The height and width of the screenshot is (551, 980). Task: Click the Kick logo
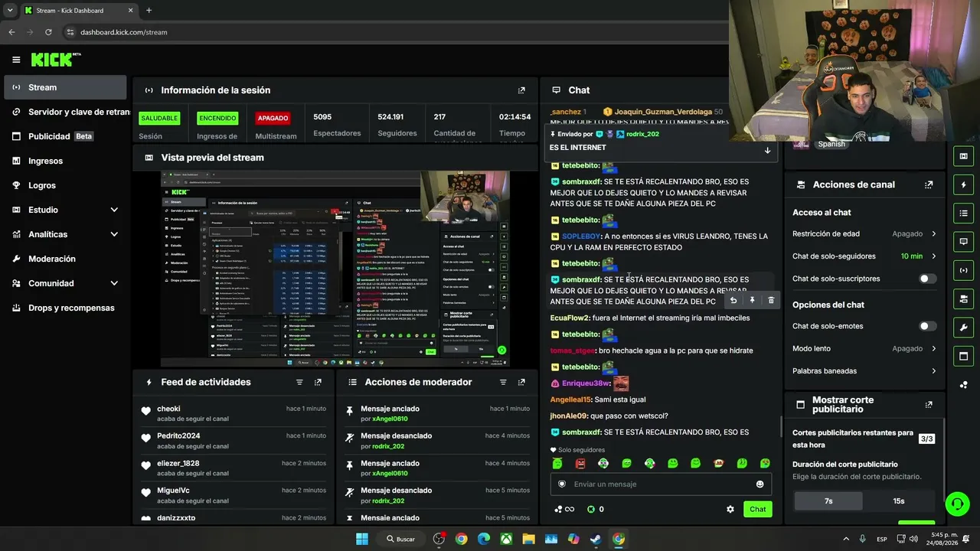click(x=56, y=60)
